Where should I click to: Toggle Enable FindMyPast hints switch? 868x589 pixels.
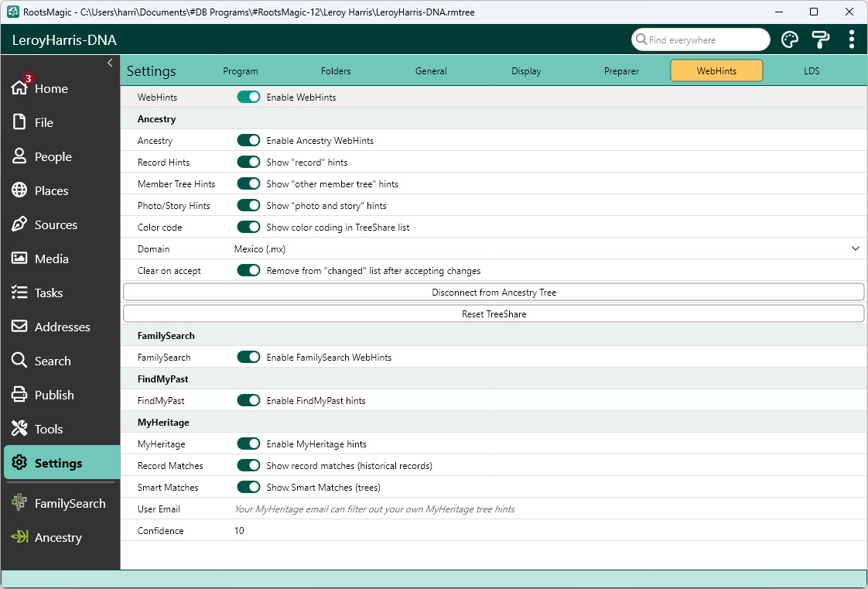248,400
